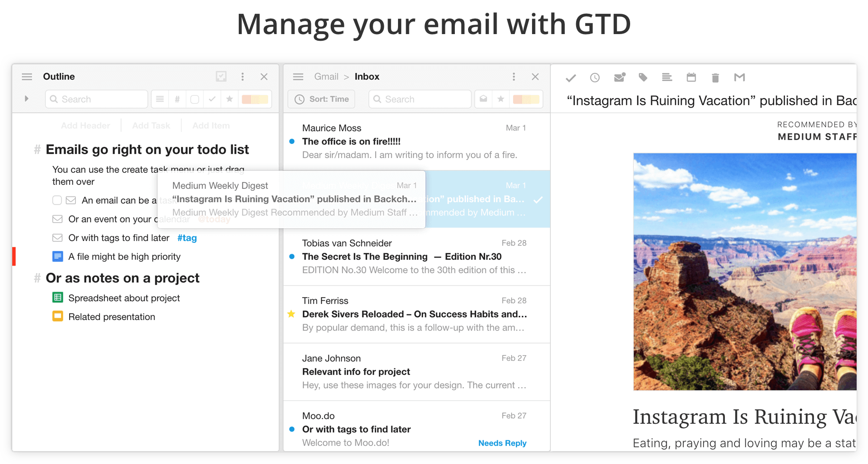Open the Instagram Is Ruining Vacation article title

[x=744, y=417]
